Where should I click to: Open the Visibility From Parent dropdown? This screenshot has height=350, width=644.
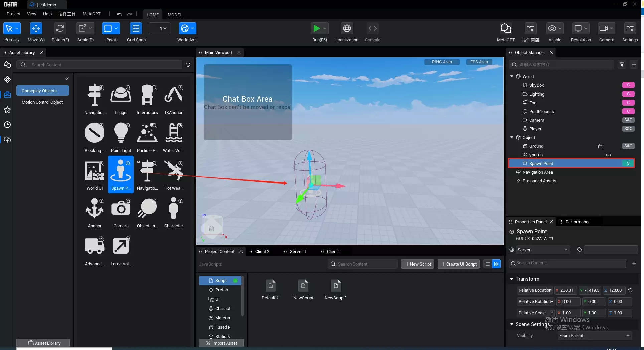pos(595,336)
